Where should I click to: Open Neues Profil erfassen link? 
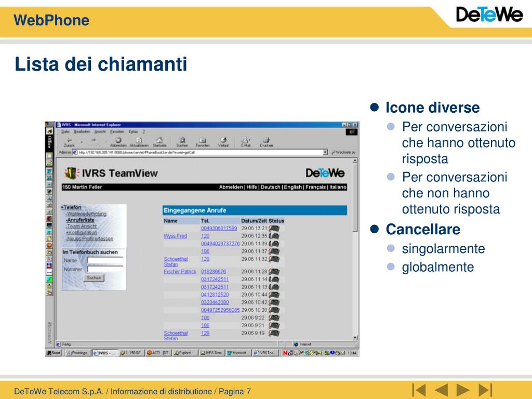[x=89, y=238]
